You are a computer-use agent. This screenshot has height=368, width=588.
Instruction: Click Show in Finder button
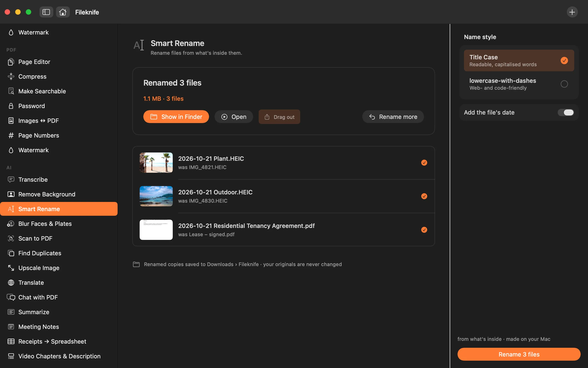pos(176,117)
